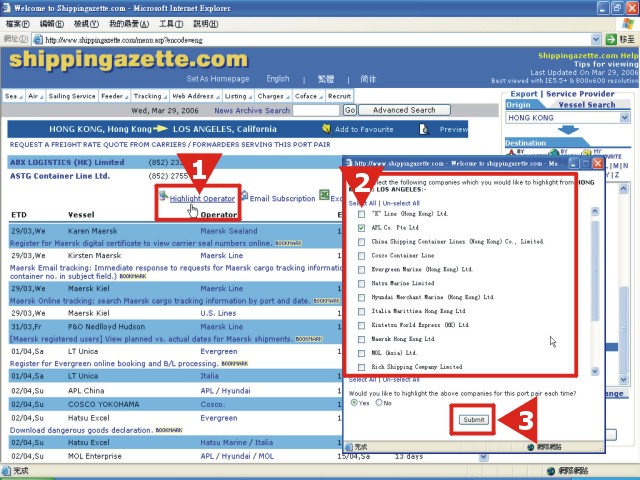Click the Add to Favourite icon
Screen dimensions: 640x480
click(x=326, y=129)
